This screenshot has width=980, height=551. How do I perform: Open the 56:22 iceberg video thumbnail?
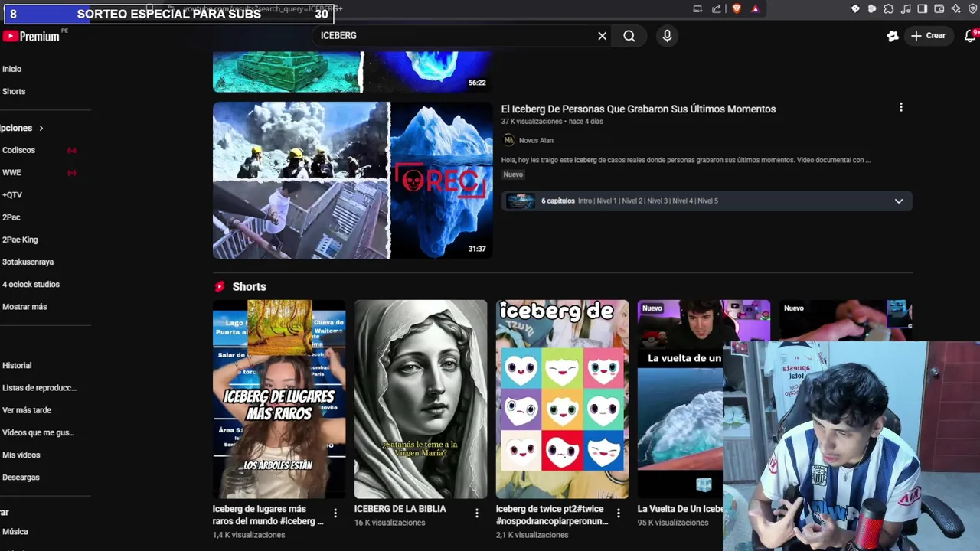point(352,72)
